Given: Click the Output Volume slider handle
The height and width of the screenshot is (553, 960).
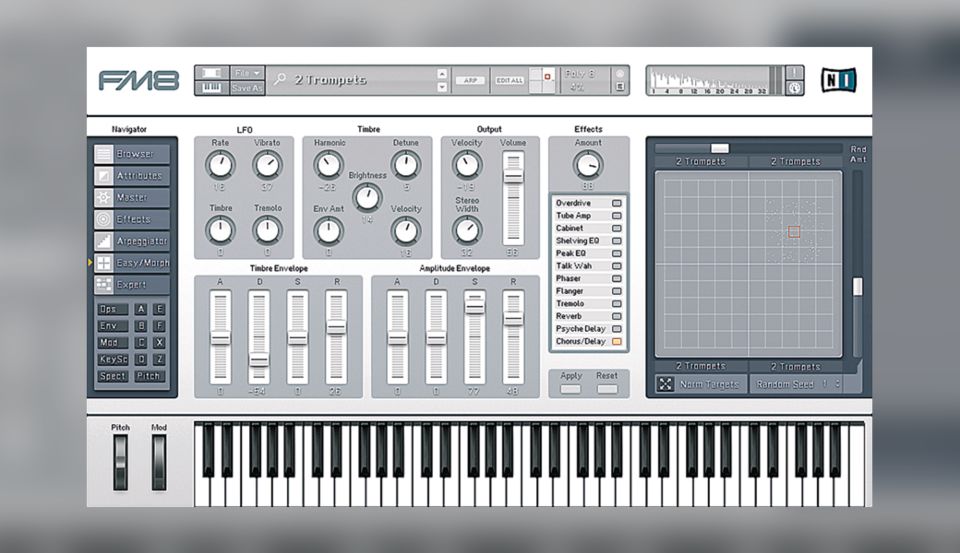Looking at the screenshot, I should click(x=513, y=175).
